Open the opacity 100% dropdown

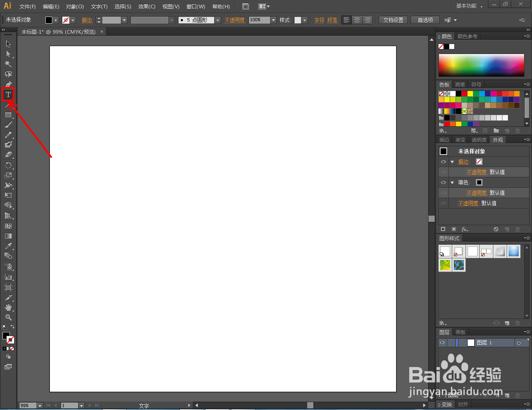pyautogui.click(x=273, y=20)
